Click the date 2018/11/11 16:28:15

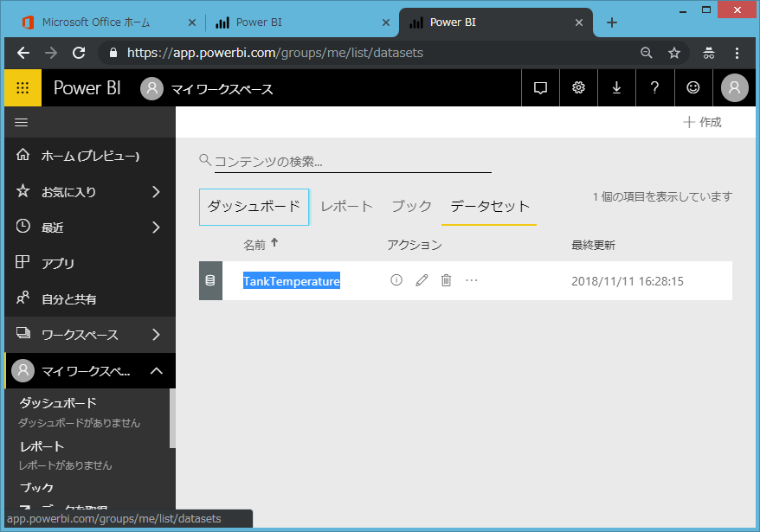click(628, 281)
